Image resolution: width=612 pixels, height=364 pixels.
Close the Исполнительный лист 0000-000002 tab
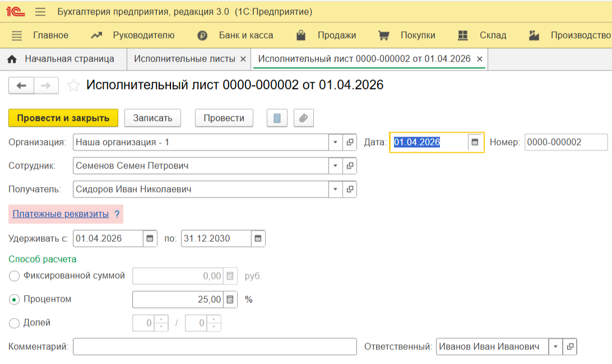point(480,59)
